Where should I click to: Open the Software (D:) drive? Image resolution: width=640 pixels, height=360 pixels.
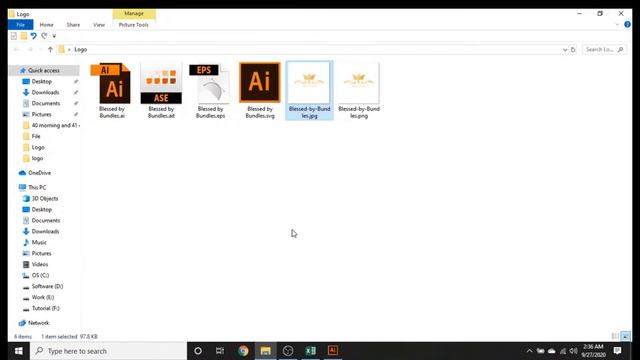tap(47, 287)
